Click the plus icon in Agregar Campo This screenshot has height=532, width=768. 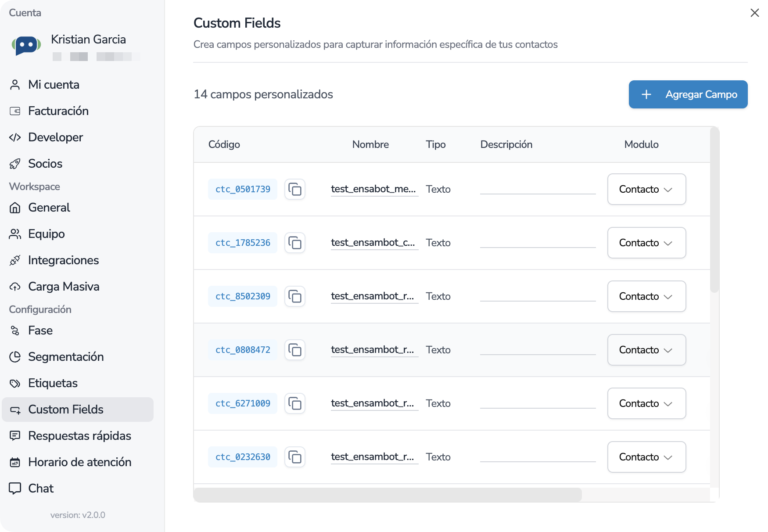coord(646,94)
